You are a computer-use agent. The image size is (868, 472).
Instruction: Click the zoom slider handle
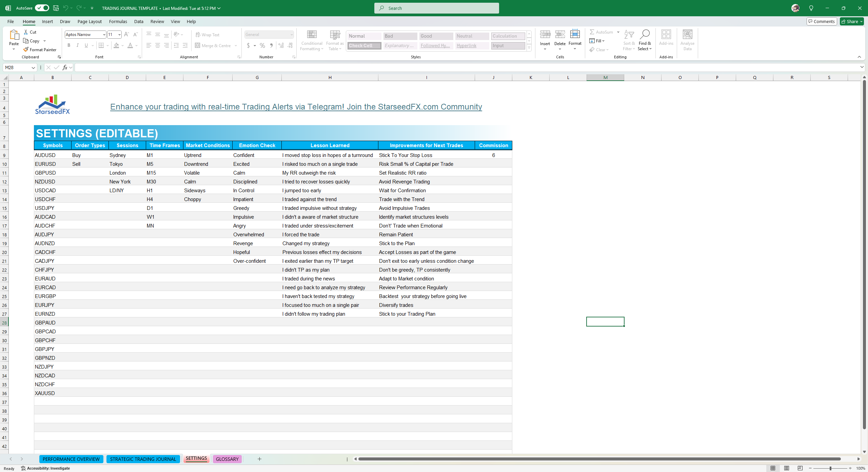pos(830,468)
